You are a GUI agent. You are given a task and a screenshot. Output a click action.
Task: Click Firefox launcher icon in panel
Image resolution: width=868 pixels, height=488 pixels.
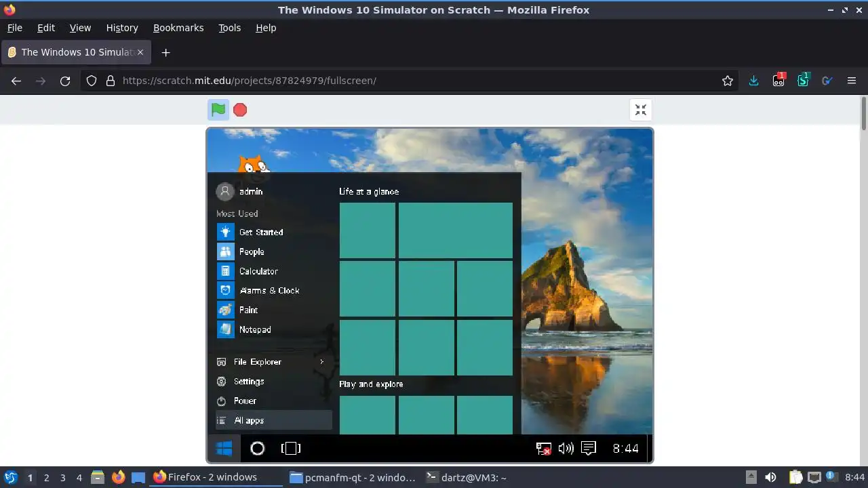[x=118, y=477]
